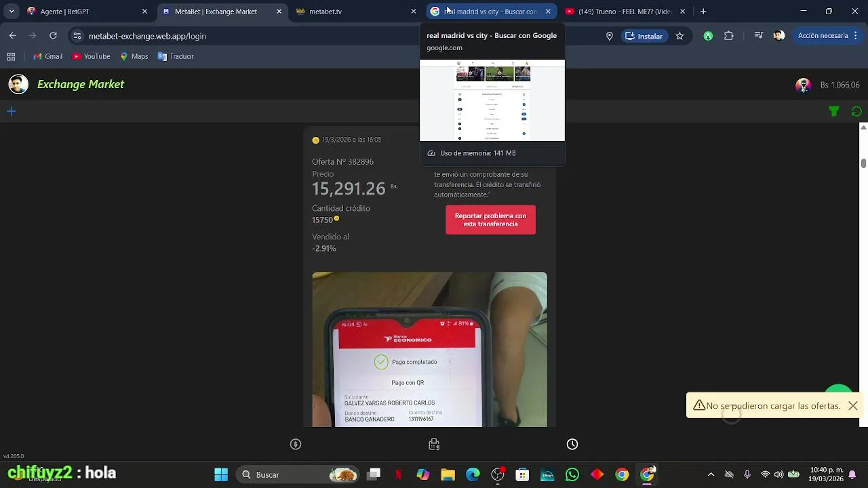Open the notifications bell in tray
Viewport: 868px width, 488px height.
pos(852,474)
